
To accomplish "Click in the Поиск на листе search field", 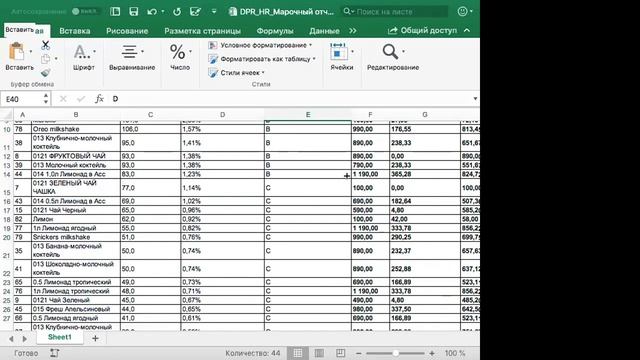I will 394,11.
